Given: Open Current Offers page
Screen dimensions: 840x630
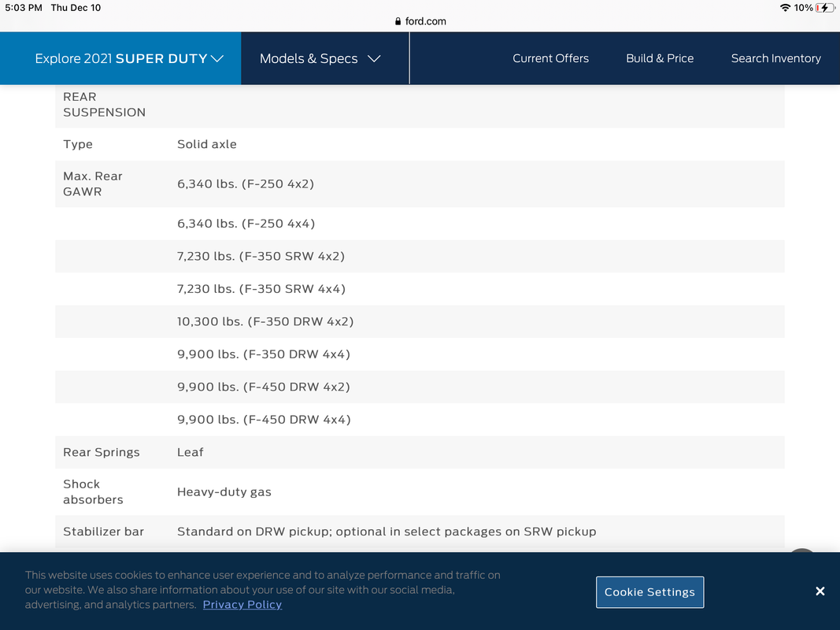Looking at the screenshot, I should (550, 58).
